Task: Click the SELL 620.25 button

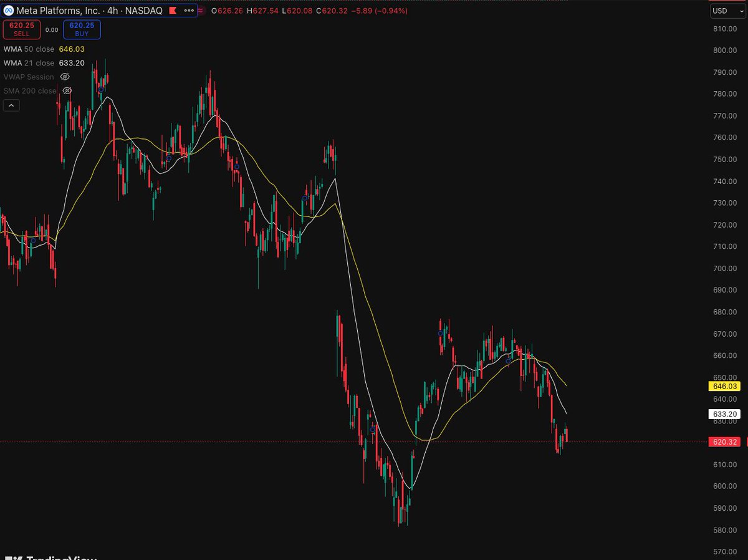Action: pyautogui.click(x=21, y=29)
